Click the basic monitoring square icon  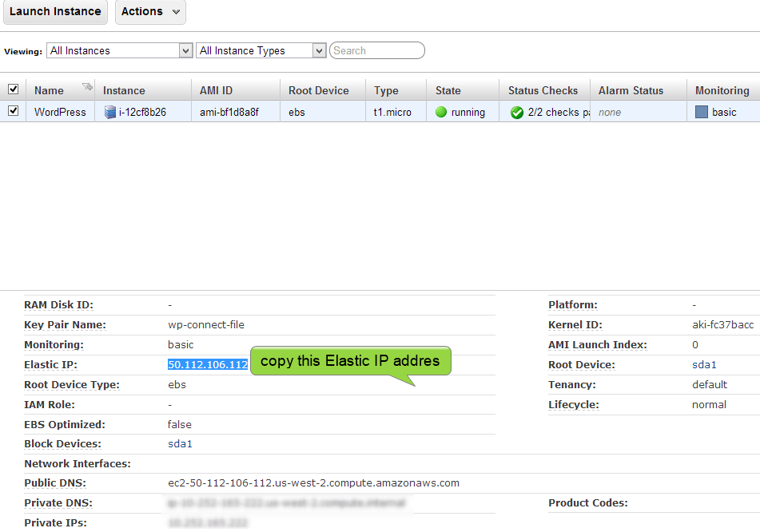702,112
